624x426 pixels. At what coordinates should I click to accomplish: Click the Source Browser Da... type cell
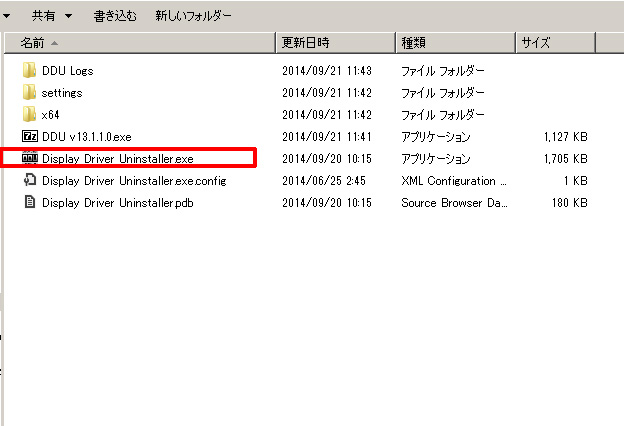click(454, 203)
